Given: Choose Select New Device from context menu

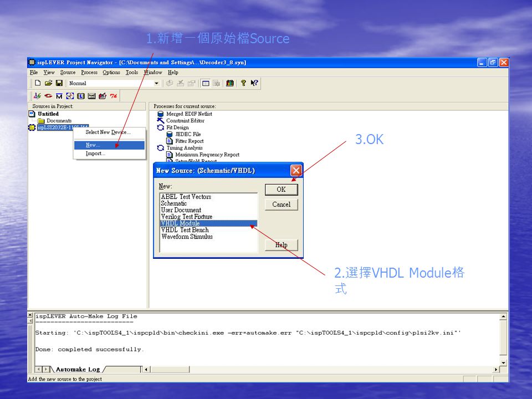Looking at the screenshot, I should click(110, 132).
